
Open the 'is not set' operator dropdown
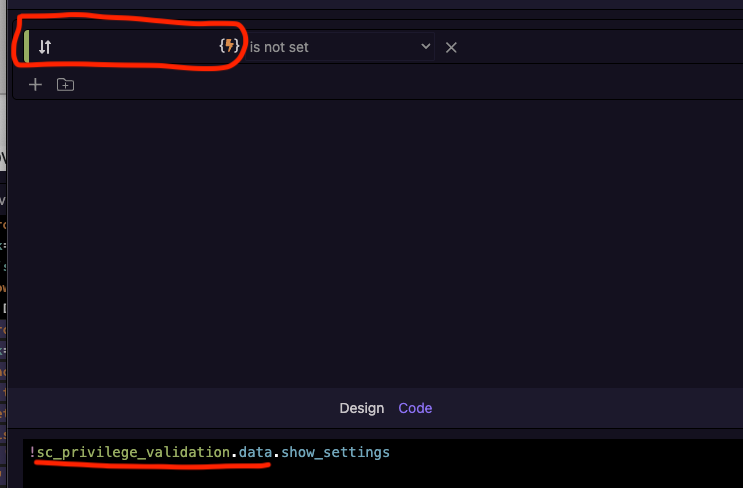(340, 47)
